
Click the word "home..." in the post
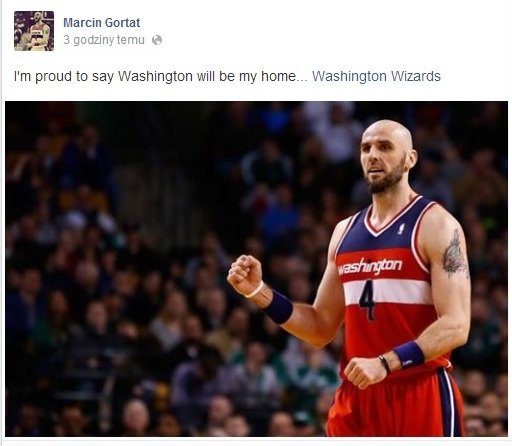284,76
